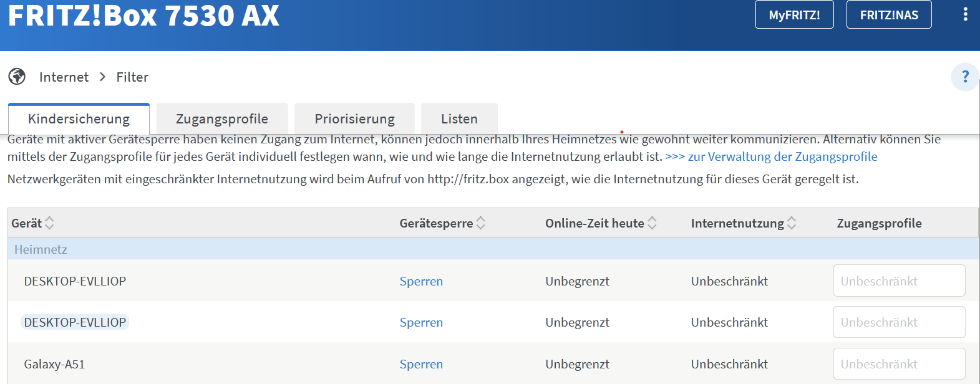Follow the link zur Verwaltung der Zugangsprofile
Image resolution: width=980 pixels, height=384 pixels.
[771, 157]
